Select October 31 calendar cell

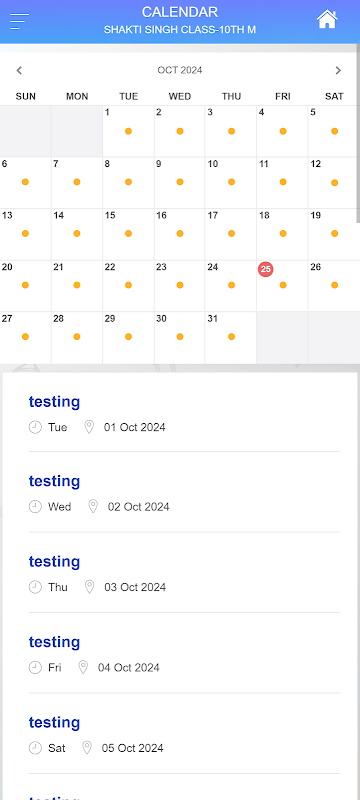pyautogui.click(x=231, y=337)
